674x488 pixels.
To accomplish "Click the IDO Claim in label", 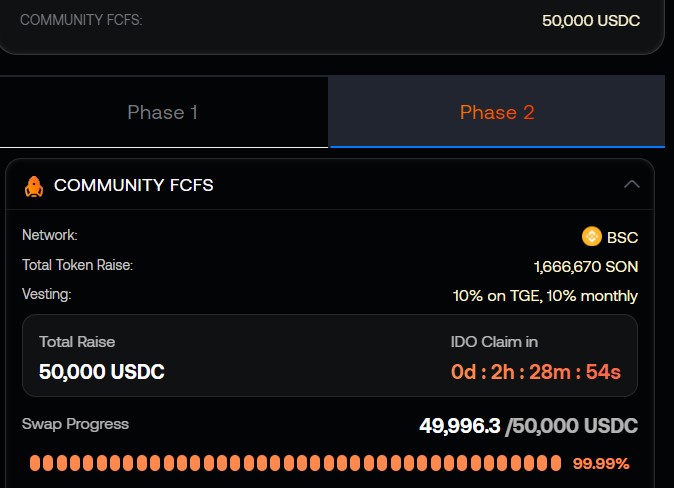I will pos(495,342).
